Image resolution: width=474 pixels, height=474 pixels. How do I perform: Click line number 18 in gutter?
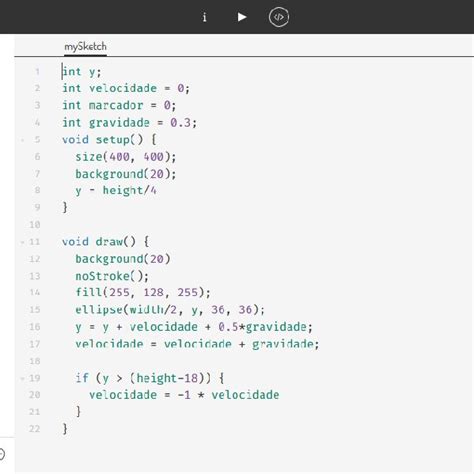click(35, 361)
